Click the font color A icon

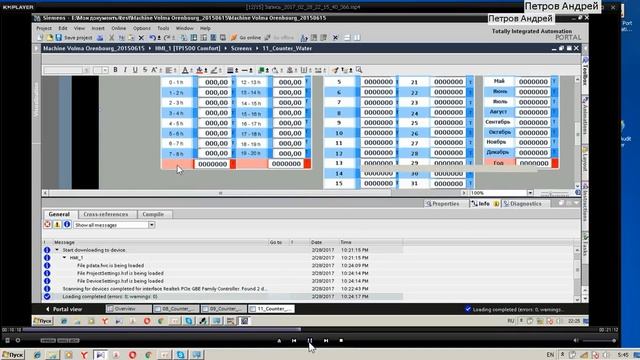click(185, 70)
